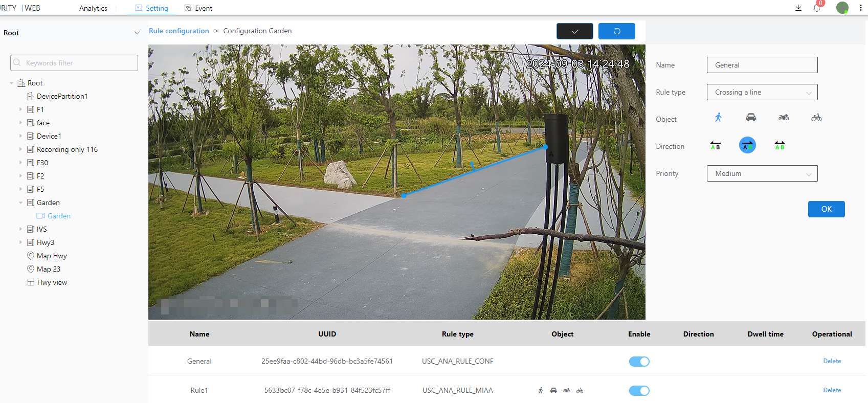
Task: Select the pedestrian object icon
Action: tap(718, 118)
